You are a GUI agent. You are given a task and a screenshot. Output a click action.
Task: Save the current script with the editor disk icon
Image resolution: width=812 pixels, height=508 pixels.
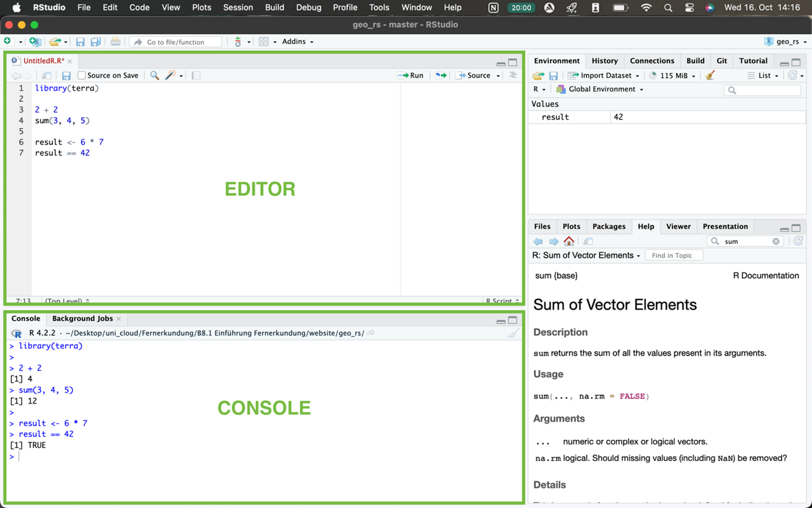point(67,75)
